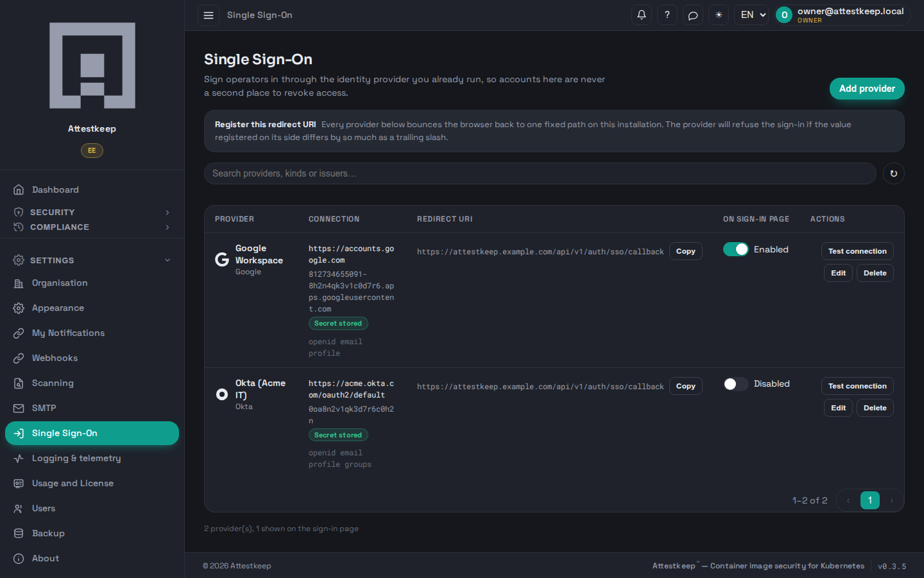The height and width of the screenshot is (578, 924).
Task: Open Appearance settings
Action: point(92,308)
